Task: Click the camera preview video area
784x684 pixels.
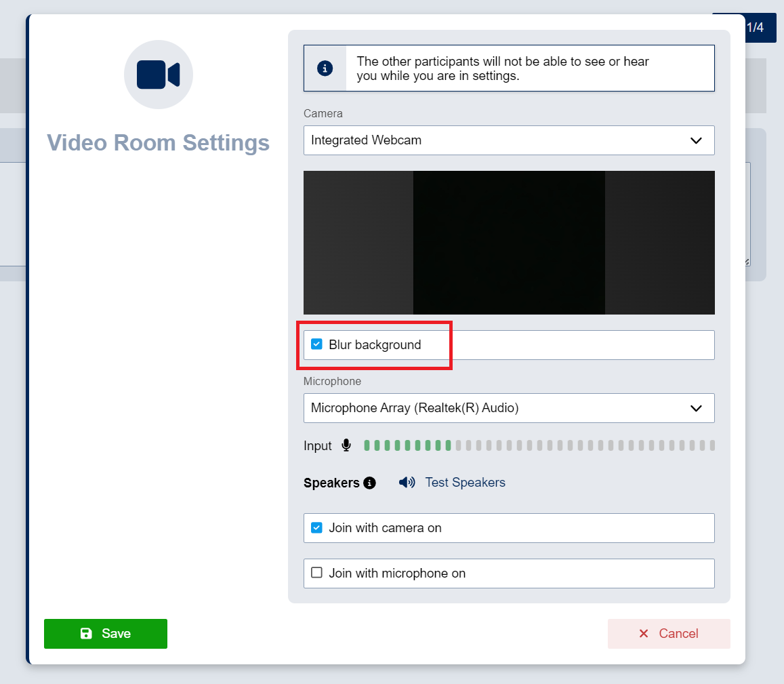Action: [509, 243]
